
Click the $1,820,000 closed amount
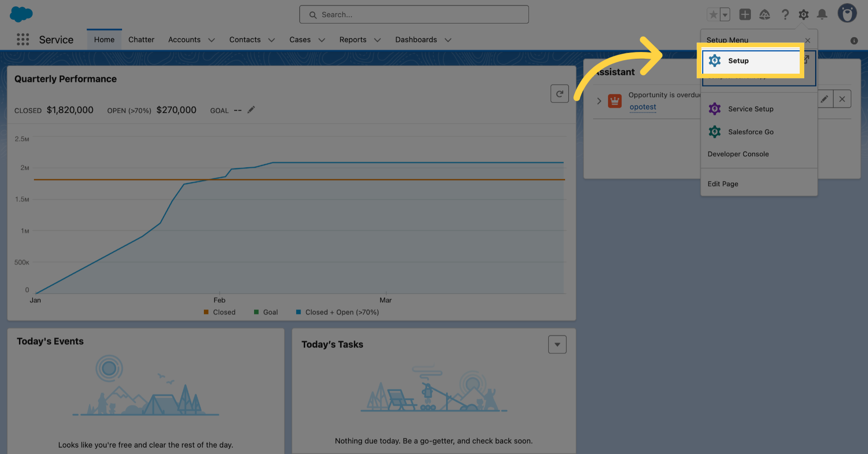pos(70,110)
